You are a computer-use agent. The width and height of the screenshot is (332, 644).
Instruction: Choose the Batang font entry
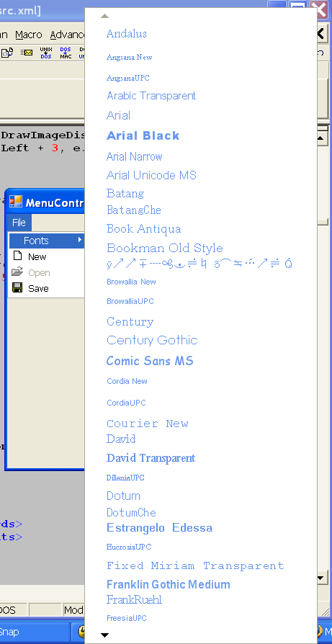[x=125, y=194]
